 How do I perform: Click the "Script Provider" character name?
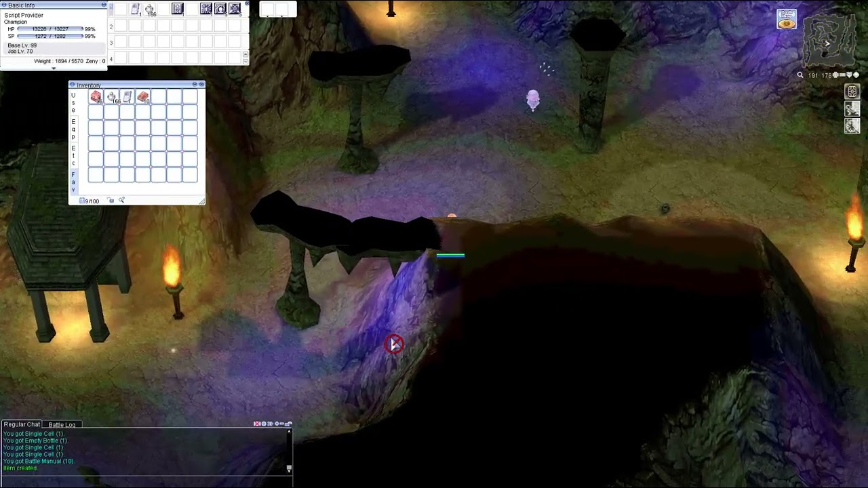point(24,15)
